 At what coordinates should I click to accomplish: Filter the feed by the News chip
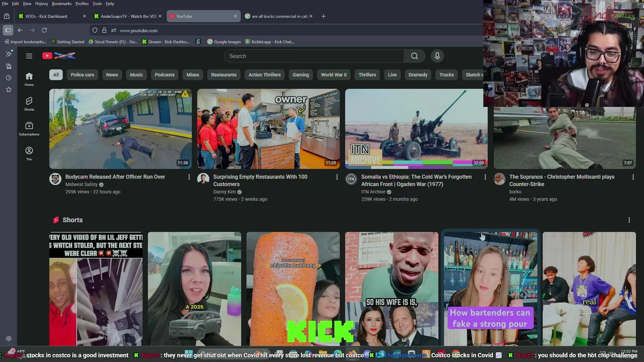point(112,75)
